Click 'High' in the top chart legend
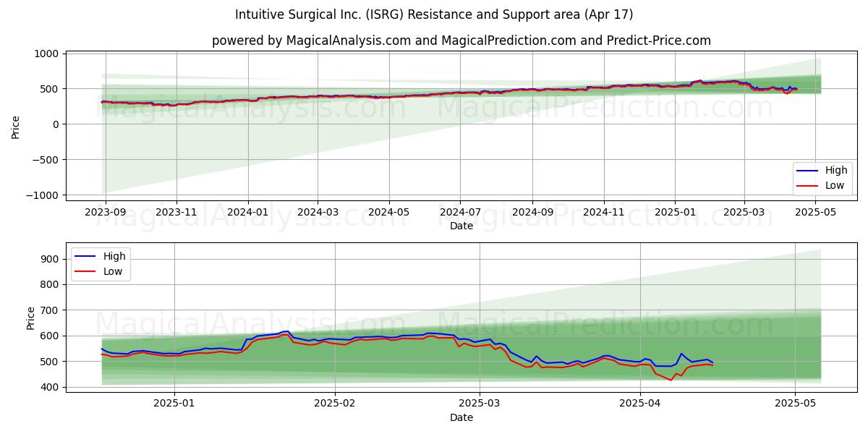 pos(836,171)
